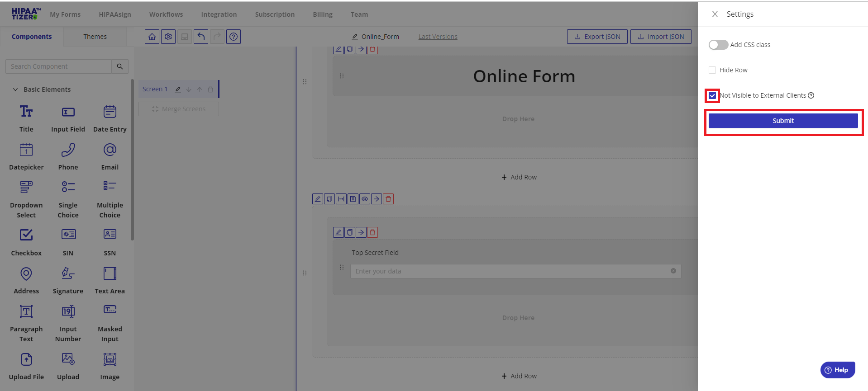This screenshot has width=868, height=391.
Task: Uncheck Not Visible to External Clients
Action: (712, 95)
